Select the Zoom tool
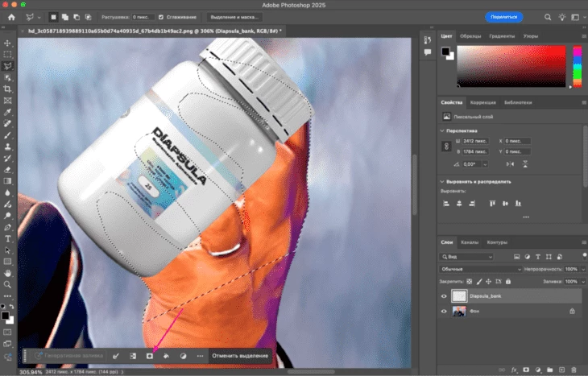Viewport: 588px width, 376px height. [x=7, y=285]
